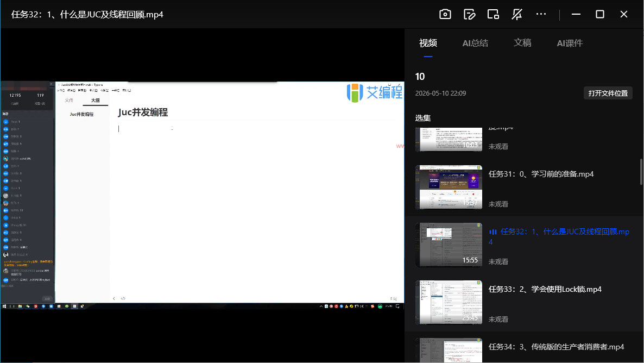Maximize the video player window

click(599, 14)
